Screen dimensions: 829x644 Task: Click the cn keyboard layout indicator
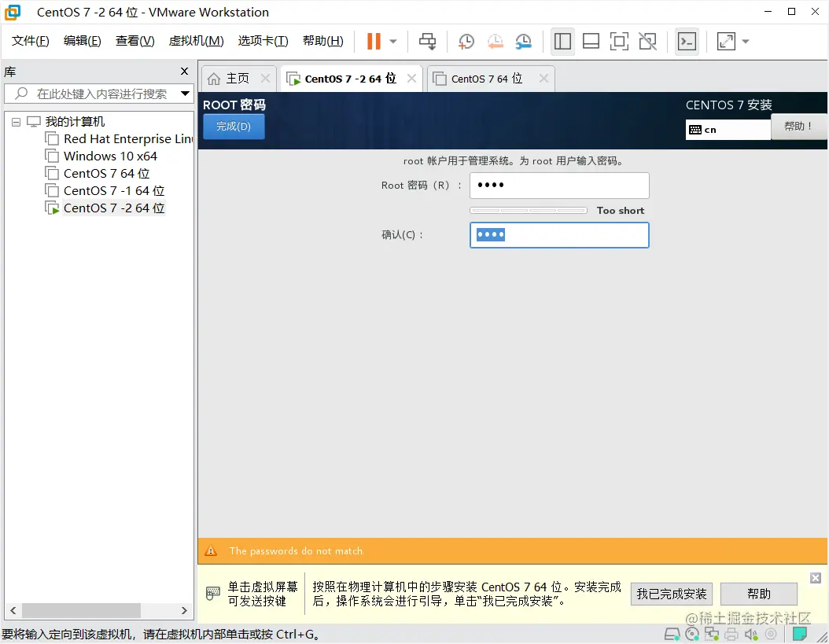pyautogui.click(x=728, y=130)
